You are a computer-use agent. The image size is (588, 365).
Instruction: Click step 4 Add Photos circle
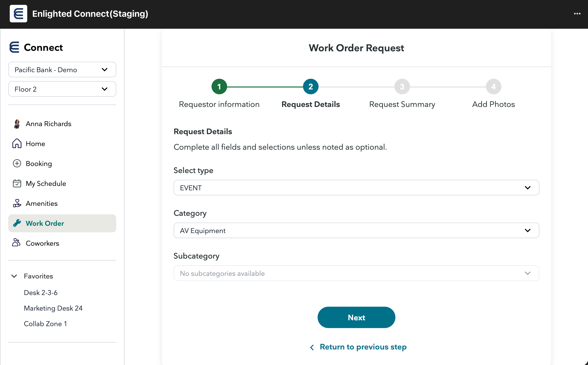point(494,87)
